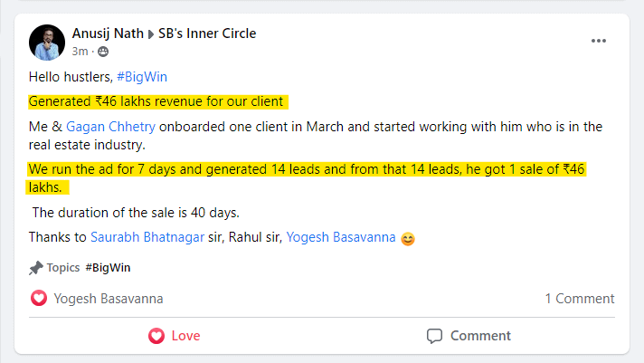
Task: Click the globe privacy icon
Action: (x=103, y=52)
